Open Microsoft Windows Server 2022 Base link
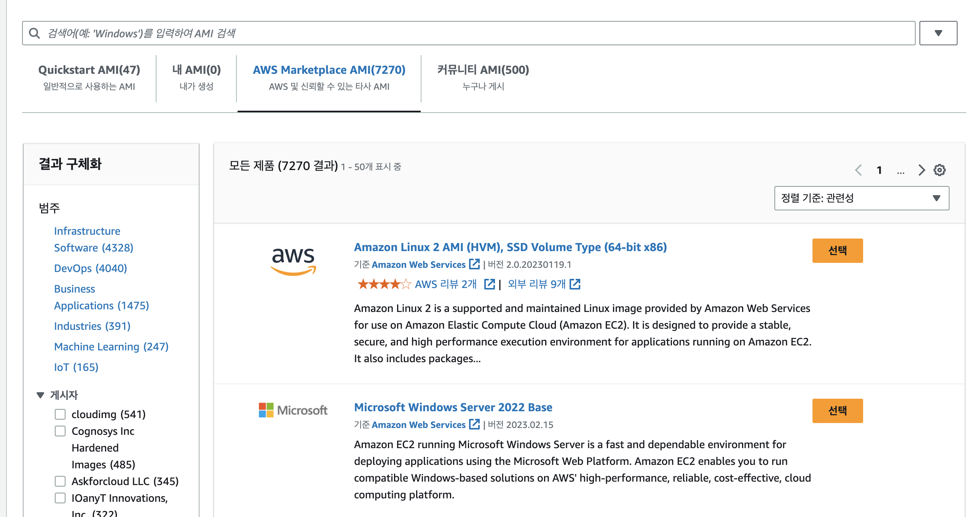This screenshot has height=517, width=980. pos(453,407)
